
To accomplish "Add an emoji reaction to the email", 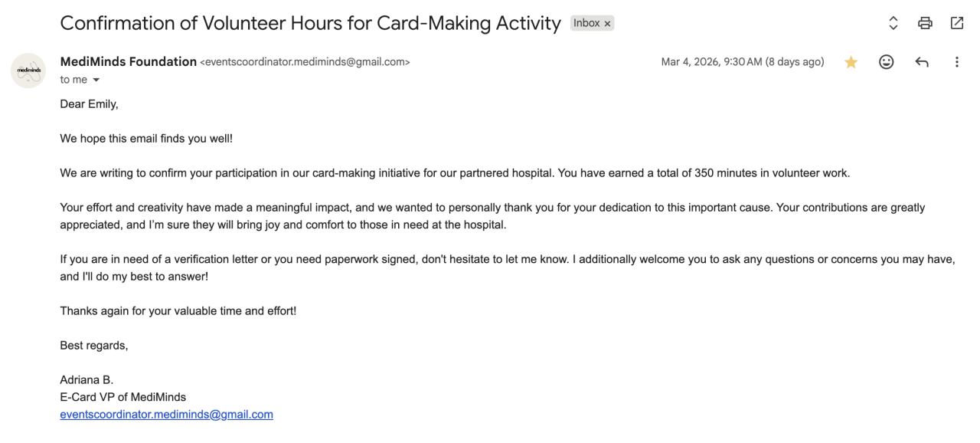I will pyautogui.click(x=886, y=62).
